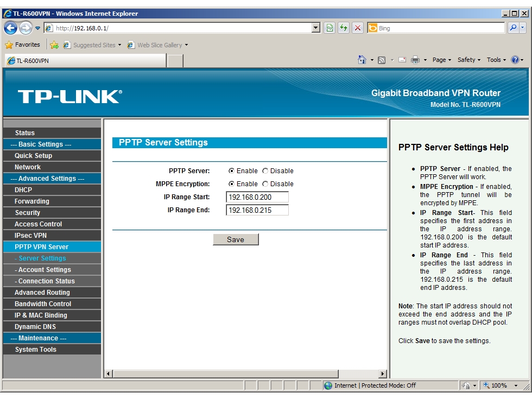The image size is (532, 399).
Task: Open Status in sidebar
Action: tap(52, 133)
